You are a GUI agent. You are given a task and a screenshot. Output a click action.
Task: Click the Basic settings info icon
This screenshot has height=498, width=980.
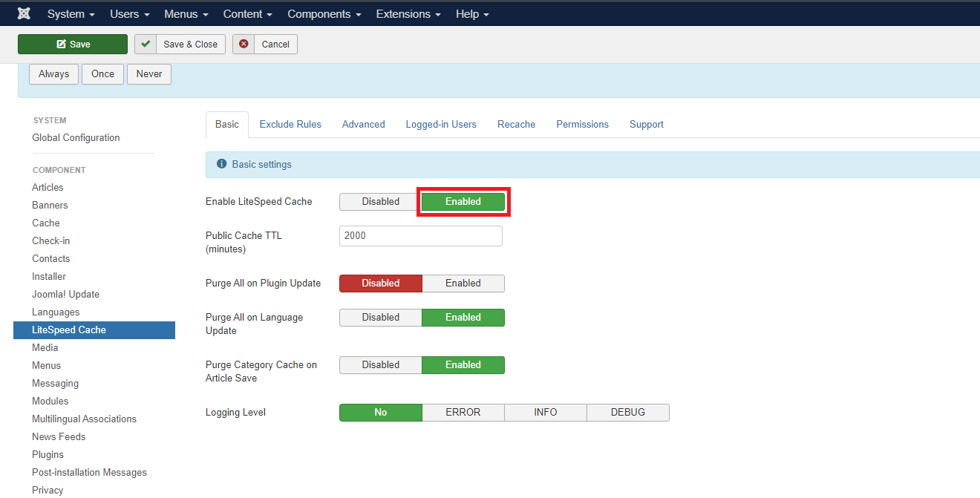click(x=221, y=164)
